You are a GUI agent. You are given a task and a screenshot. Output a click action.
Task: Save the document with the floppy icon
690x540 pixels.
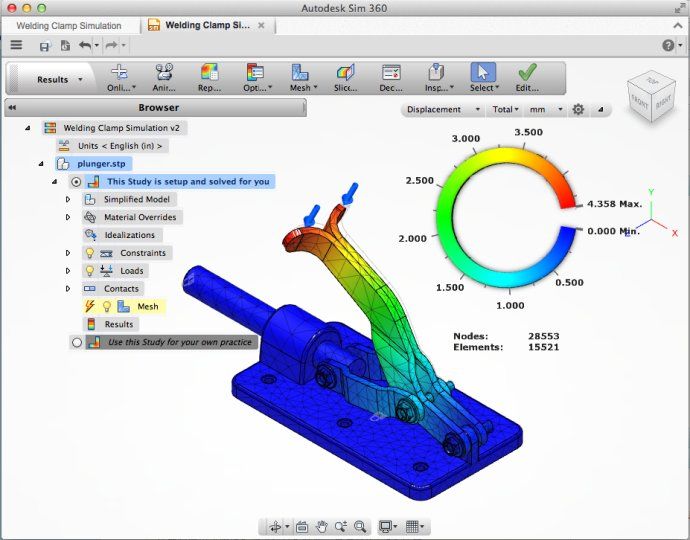(44, 46)
